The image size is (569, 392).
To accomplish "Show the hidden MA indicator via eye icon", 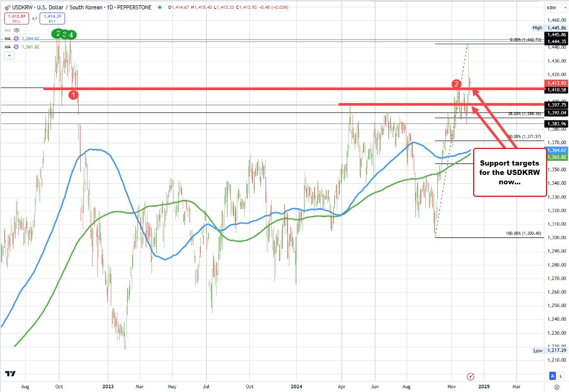I will (16, 30).
